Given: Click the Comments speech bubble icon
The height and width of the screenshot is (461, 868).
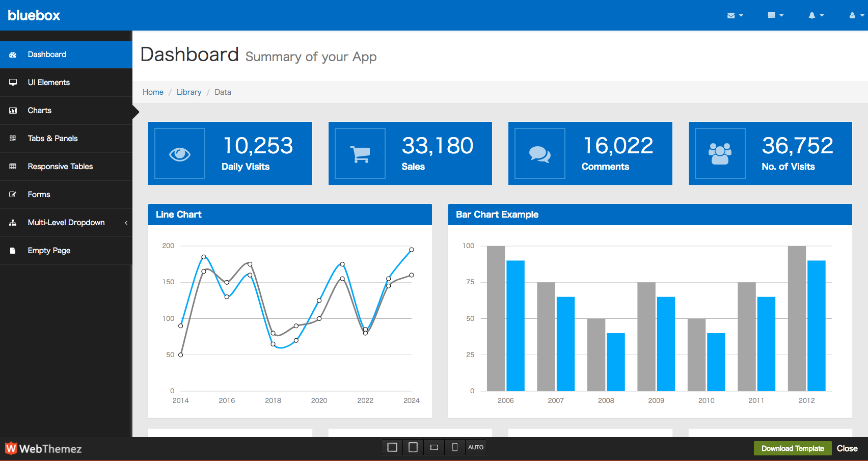Looking at the screenshot, I should click(x=539, y=153).
